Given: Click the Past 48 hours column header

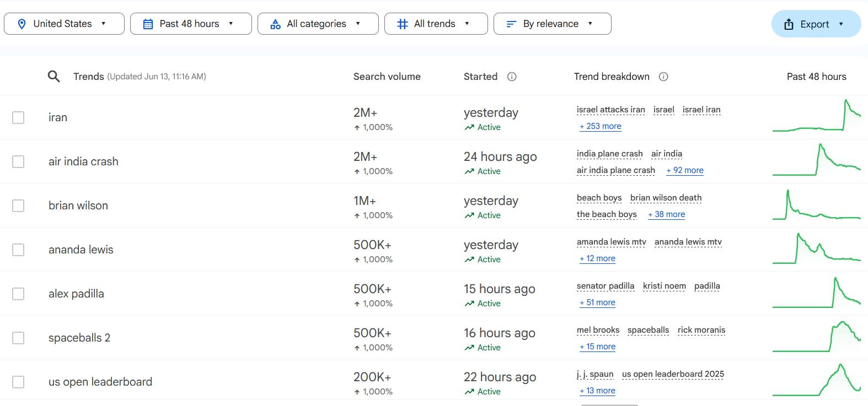Looking at the screenshot, I should click(817, 77).
